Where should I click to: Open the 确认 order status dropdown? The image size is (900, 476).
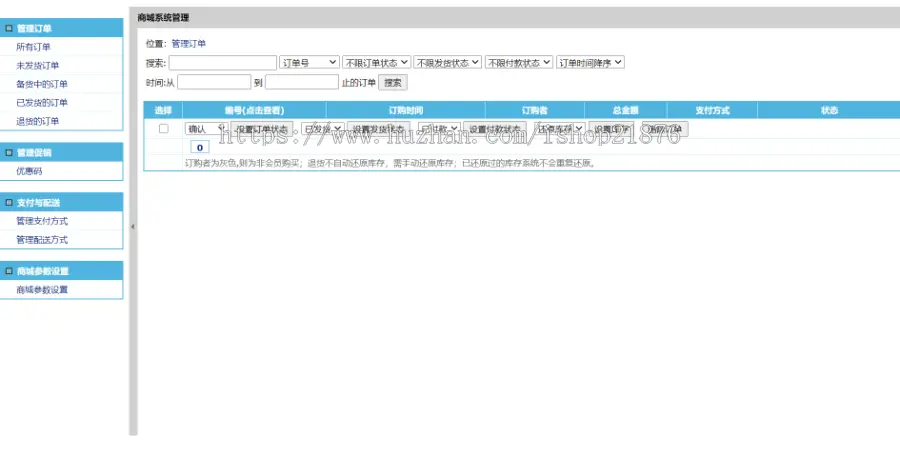point(206,129)
